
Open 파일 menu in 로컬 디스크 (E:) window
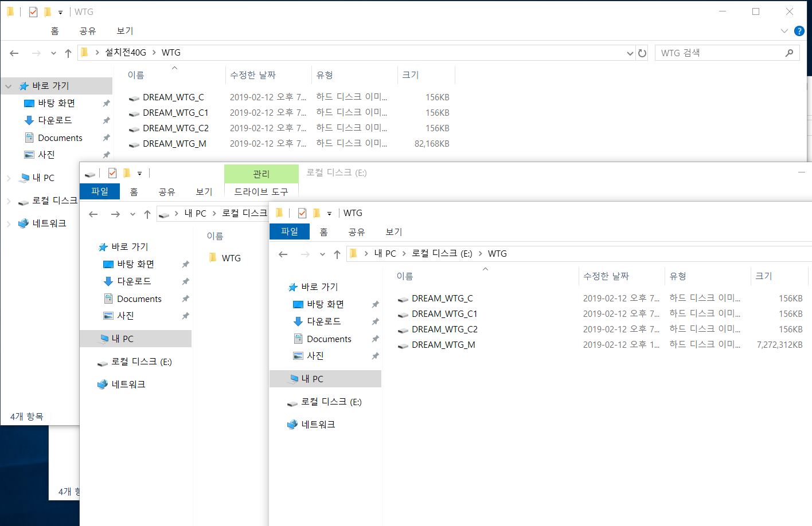click(100, 191)
